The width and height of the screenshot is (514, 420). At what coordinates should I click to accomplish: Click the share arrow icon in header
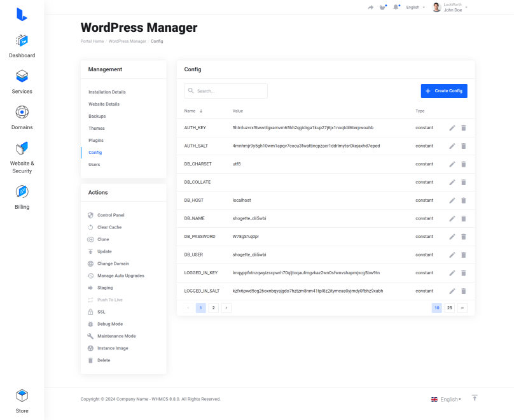[370, 7]
